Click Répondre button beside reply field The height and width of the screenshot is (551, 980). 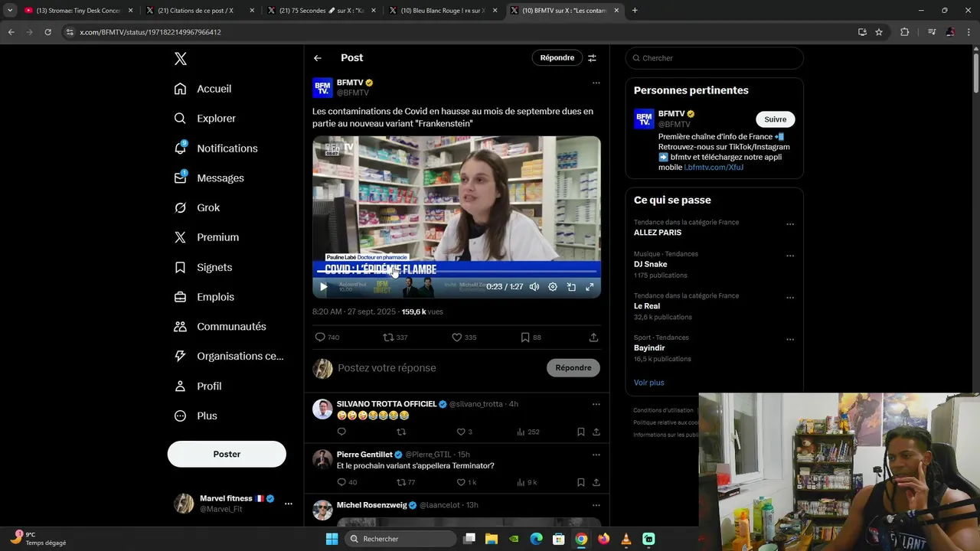pyautogui.click(x=573, y=368)
